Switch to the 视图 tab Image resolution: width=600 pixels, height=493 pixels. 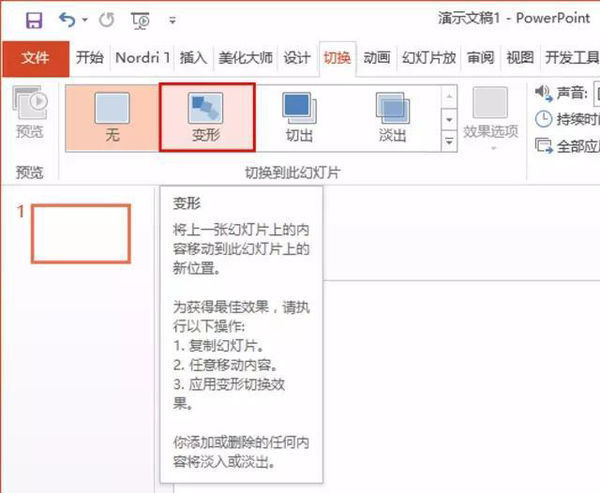click(520, 58)
